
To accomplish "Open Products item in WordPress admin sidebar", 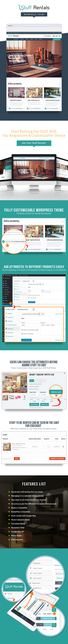I will pyautogui.click(x=7, y=306).
